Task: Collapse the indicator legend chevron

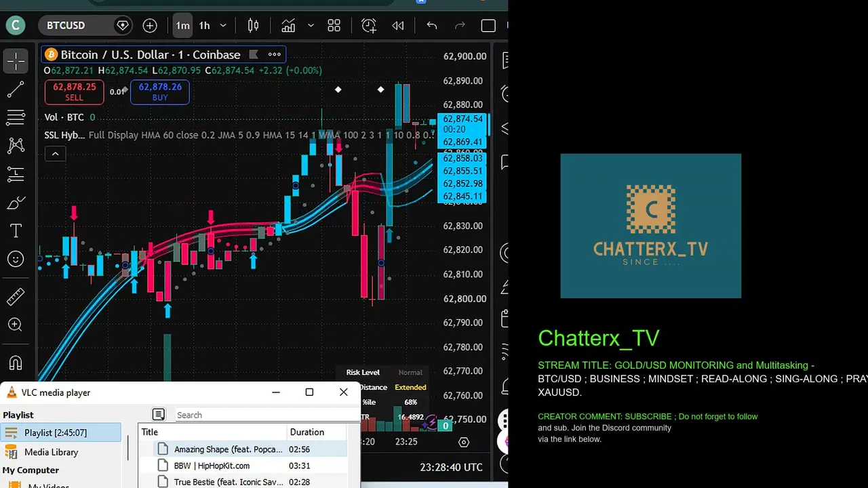Action: click(x=55, y=154)
